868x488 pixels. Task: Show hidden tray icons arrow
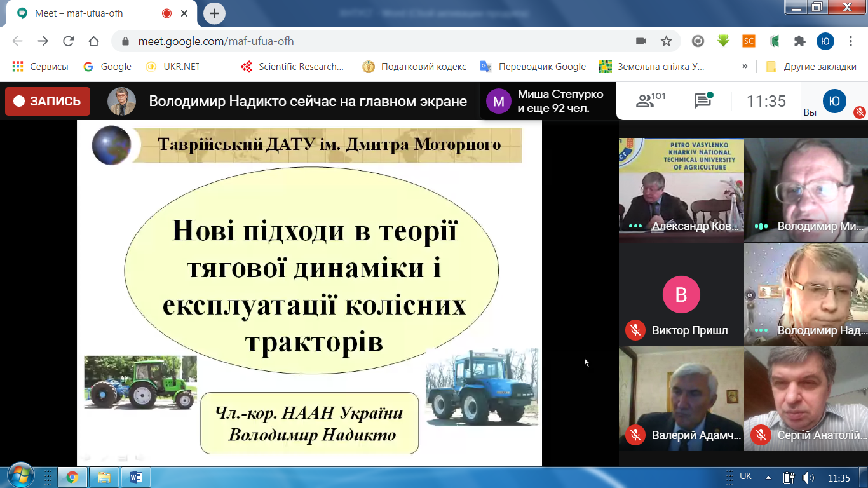point(769,478)
